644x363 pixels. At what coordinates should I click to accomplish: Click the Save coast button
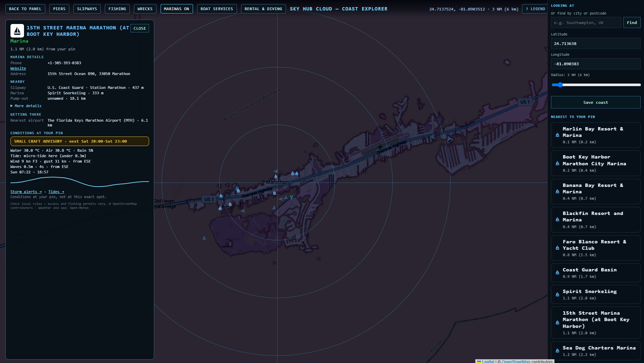[x=596, y=102]
